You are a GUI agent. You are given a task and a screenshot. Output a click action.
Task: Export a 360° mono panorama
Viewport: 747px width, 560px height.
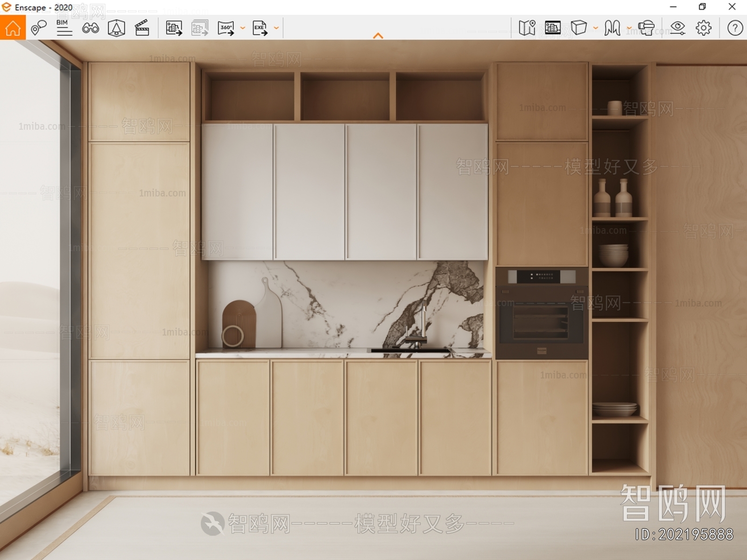point(226,28)
